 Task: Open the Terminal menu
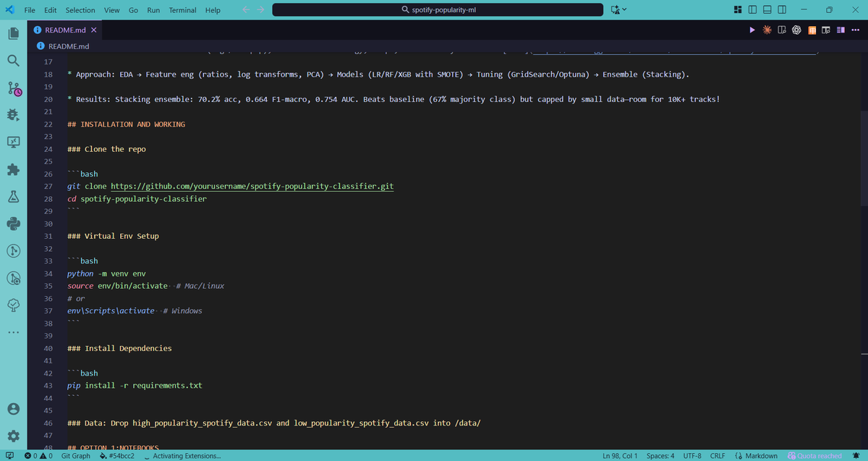click(183, 10)
